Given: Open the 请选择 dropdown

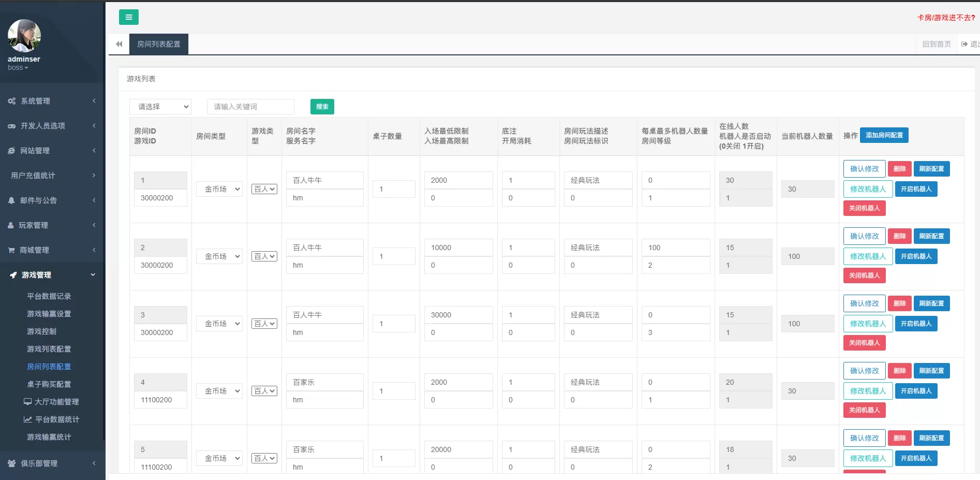Looking at the screenshot, I should [160, 107].
